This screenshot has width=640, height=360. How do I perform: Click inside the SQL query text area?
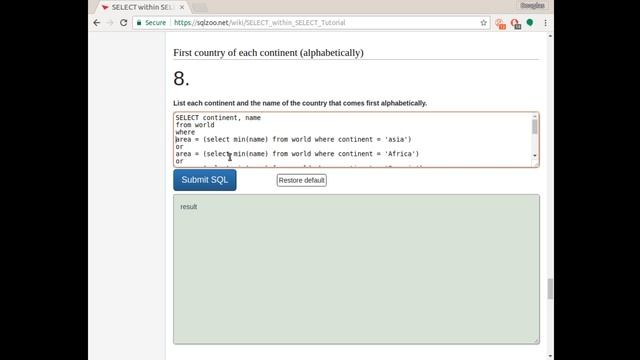click(353, 140)
